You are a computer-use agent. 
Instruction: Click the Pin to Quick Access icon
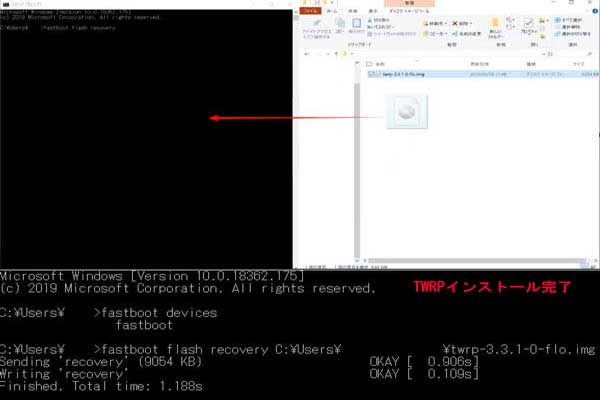(314, 24)
